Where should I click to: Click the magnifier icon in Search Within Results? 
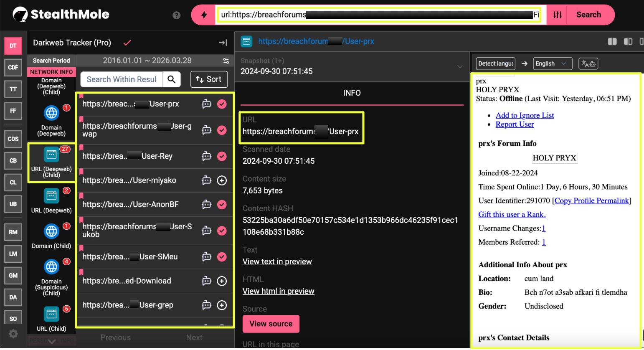172,79
